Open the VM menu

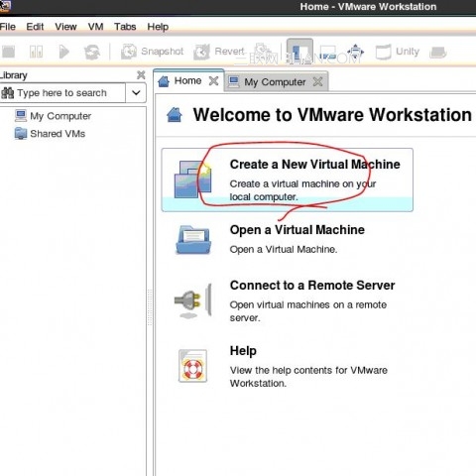[x=95, y=27]
